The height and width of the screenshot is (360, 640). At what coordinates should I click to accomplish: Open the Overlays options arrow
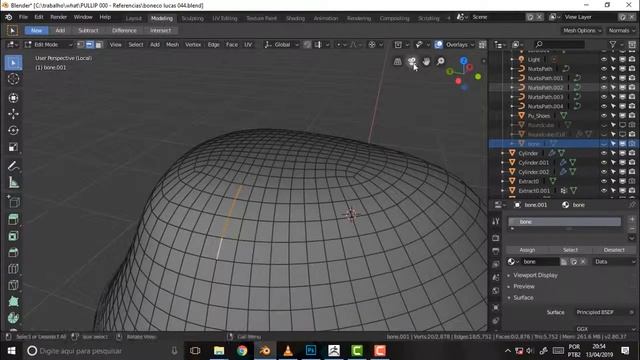(x=472, y=44)
